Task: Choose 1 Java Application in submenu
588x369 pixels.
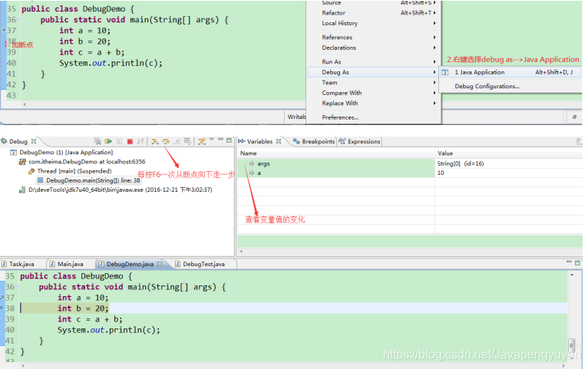Action: click(x=510, y=72)
